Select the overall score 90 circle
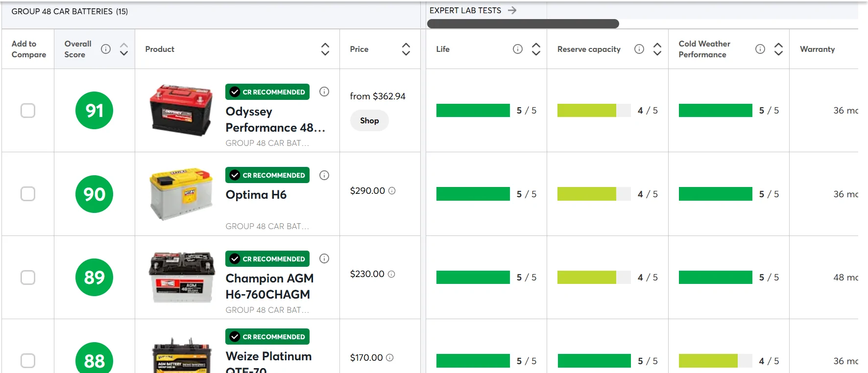Image resolution: width=868 pixels, height=373 pixels. pyautogui.click(x=95, y=194)
